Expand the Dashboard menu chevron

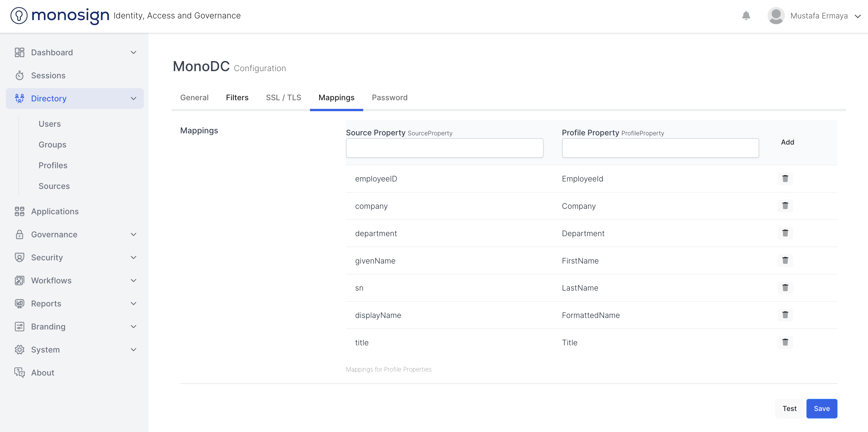134,52
